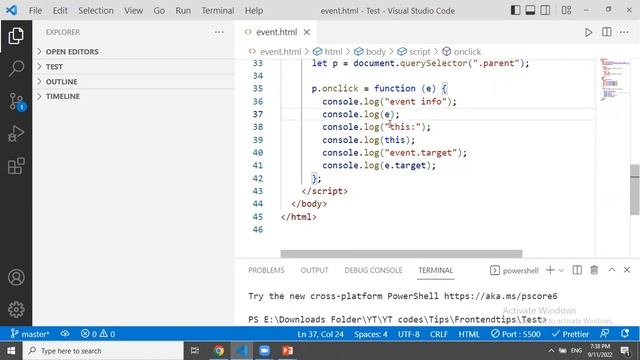Split the terminal panel
640x360 pixels.
pyautogui.click(x=577, y=270)
